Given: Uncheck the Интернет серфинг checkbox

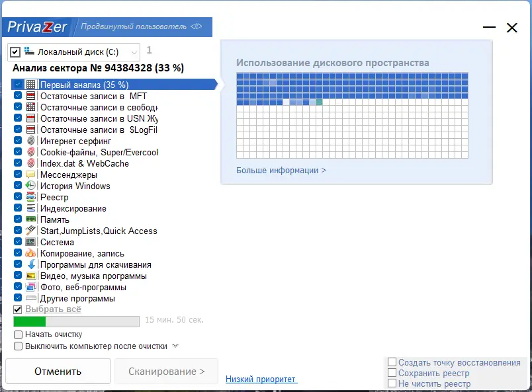Looking at the screenshot, I should 18,140.
